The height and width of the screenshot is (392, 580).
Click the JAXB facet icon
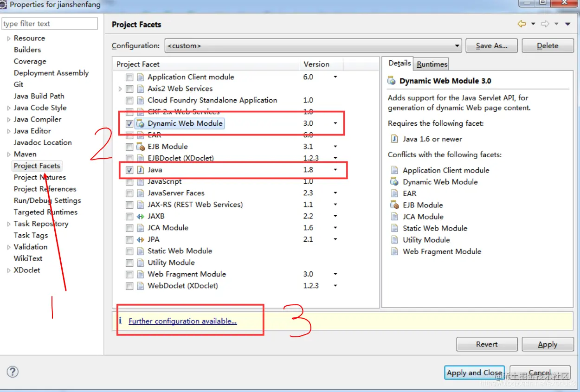pos(141,216)
